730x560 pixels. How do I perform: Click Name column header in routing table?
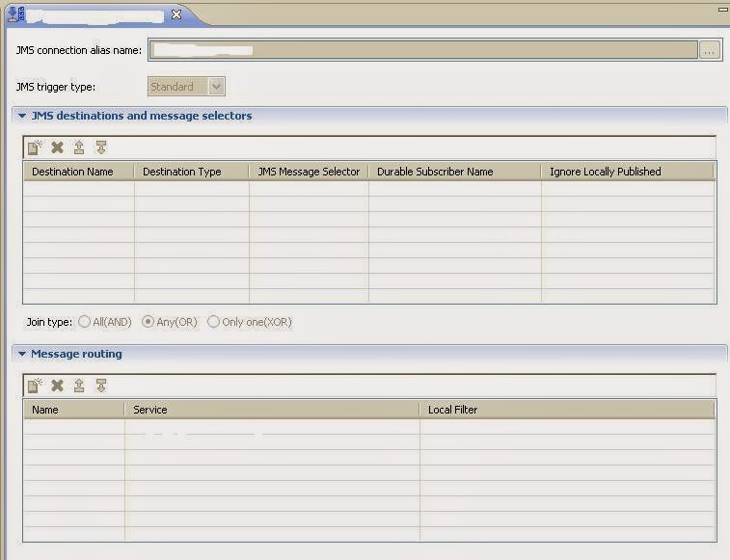click(x=74, y=410)
